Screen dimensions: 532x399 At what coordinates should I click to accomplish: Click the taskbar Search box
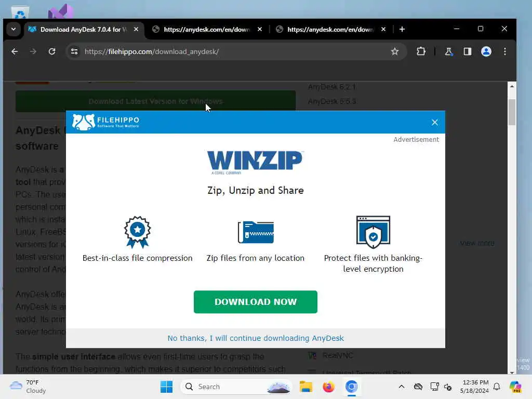click(236, 387)
